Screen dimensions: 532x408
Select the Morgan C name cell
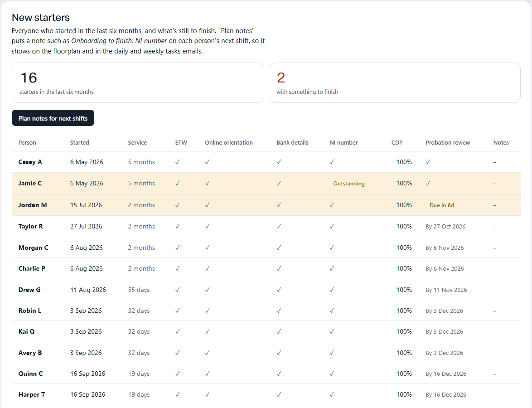(x=33, y=248)
